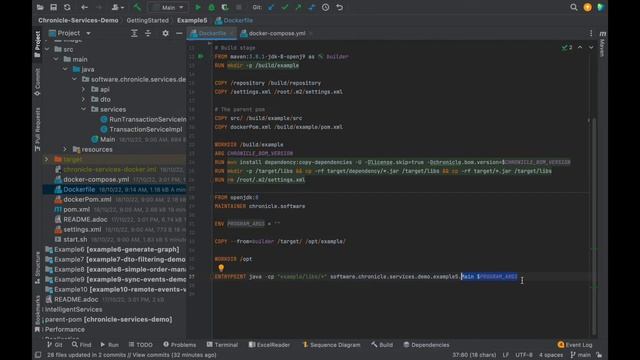This screenshot has width=640, height=360.
Task: Expand the api package
Action: coord(84,89)
